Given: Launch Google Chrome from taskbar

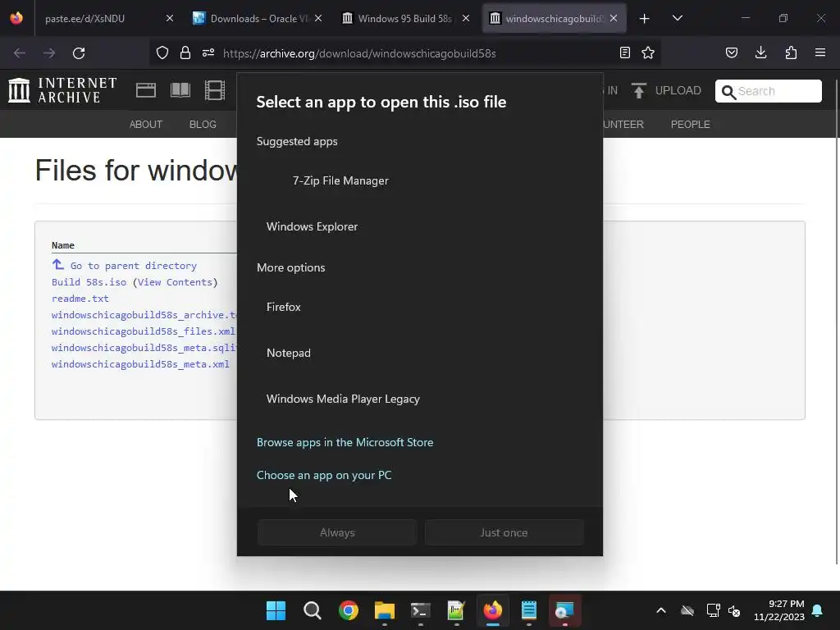Looking at the screenshot, I should click(x=348, y=610).
